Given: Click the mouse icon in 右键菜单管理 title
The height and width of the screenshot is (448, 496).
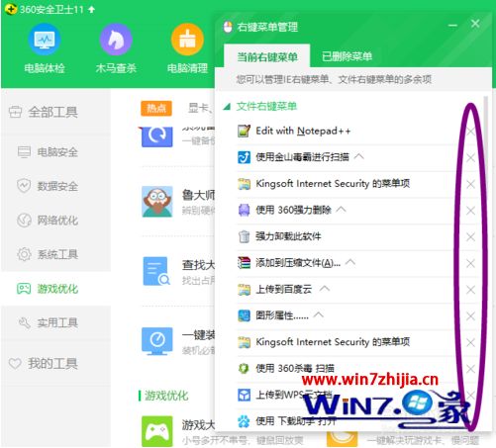Looking at the screenshot, I should [x=228, y=27].
